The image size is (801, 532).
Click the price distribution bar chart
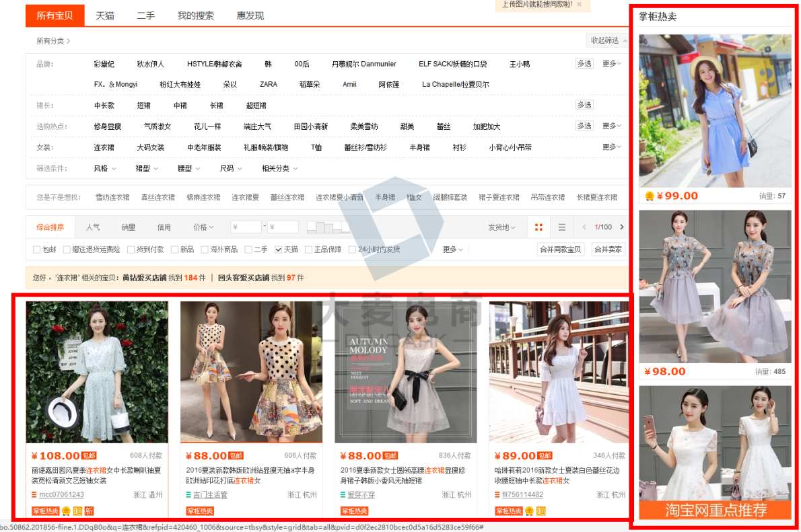tap(327, 227)
